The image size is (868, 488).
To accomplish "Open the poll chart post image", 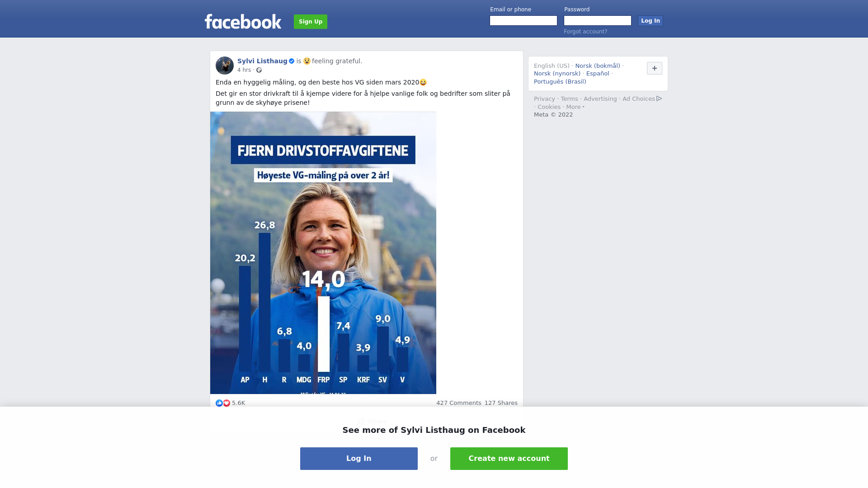I will point(323,253).
